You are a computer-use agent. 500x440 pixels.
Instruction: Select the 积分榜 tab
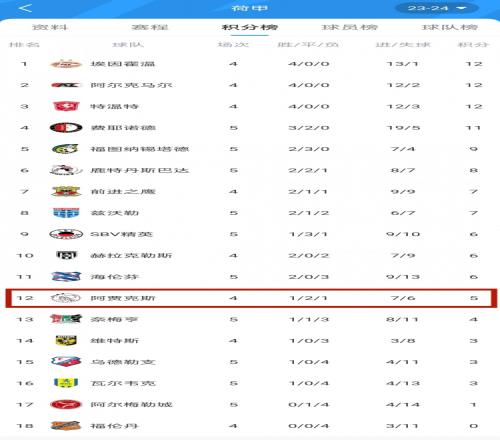coord(250,27)
